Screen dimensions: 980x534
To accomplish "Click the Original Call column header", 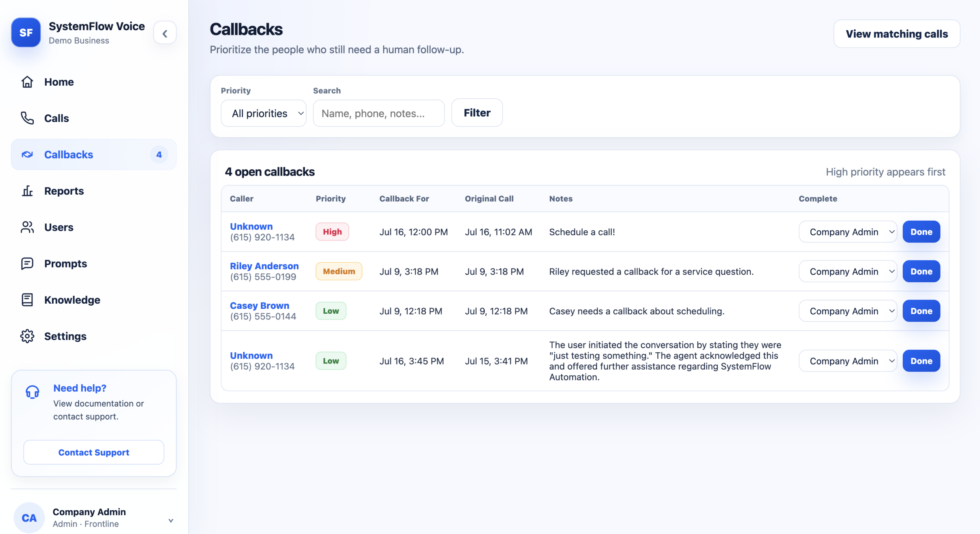I will [x=489, y=199].
